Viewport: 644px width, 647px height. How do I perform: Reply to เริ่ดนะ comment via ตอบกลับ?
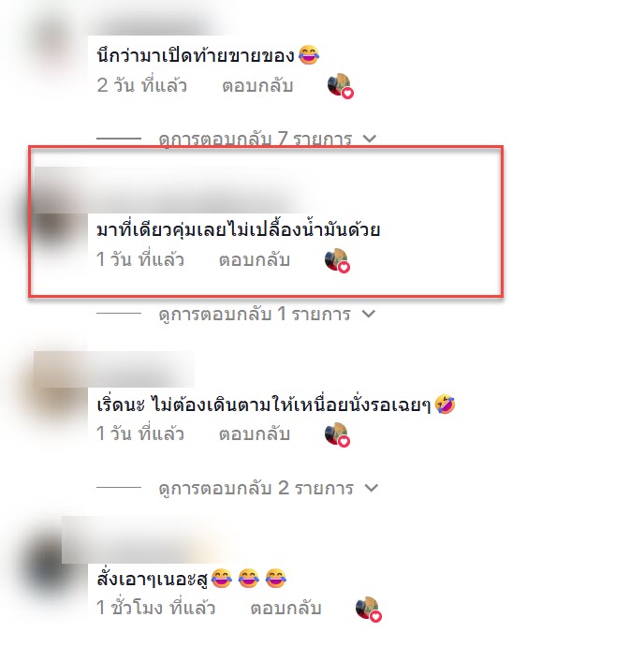click(x=254, y=434)
